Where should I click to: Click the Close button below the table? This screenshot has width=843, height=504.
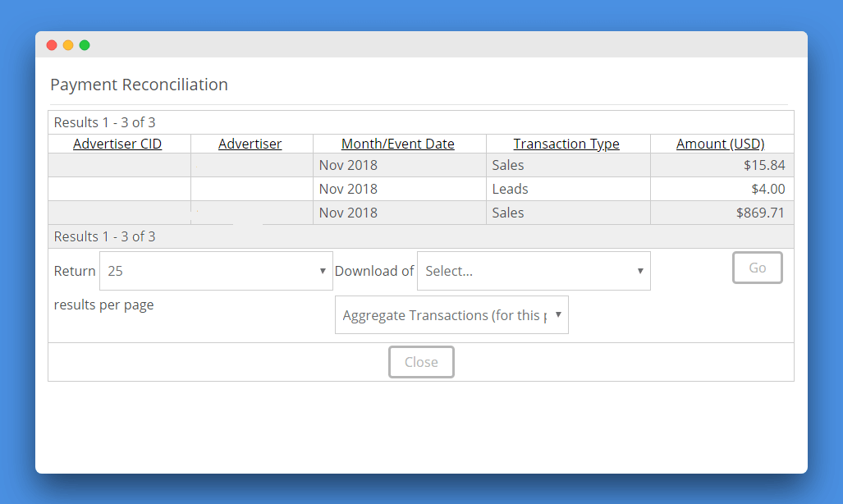[x=421, y=362]
